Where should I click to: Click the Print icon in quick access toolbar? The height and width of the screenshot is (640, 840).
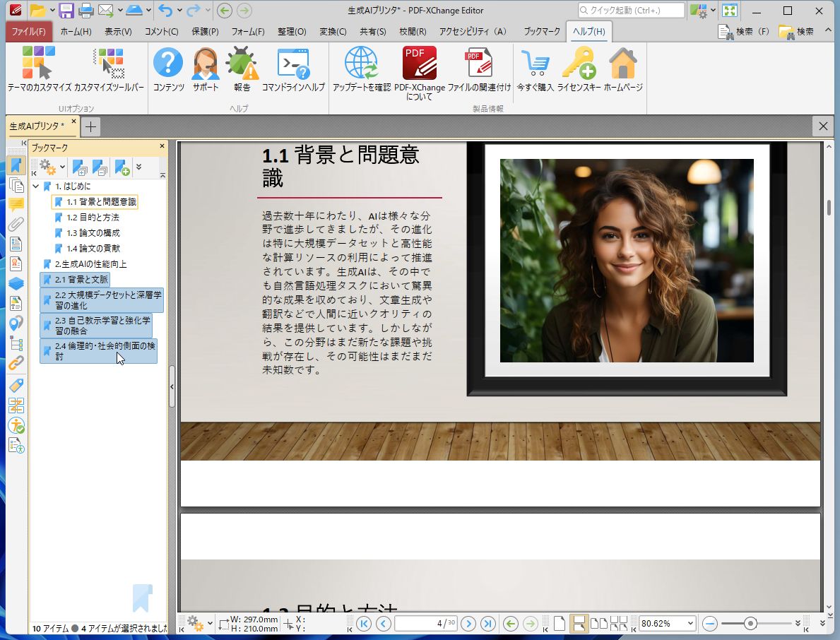(85, 10)
